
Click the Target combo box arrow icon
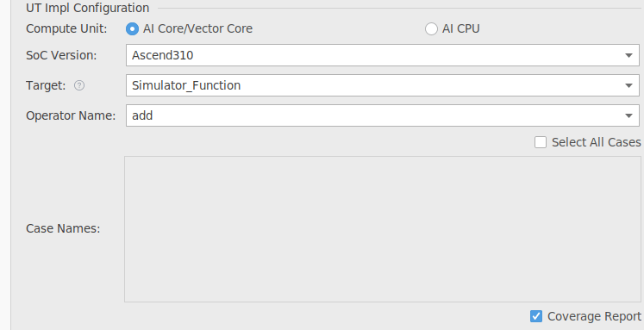coord(628,86)
